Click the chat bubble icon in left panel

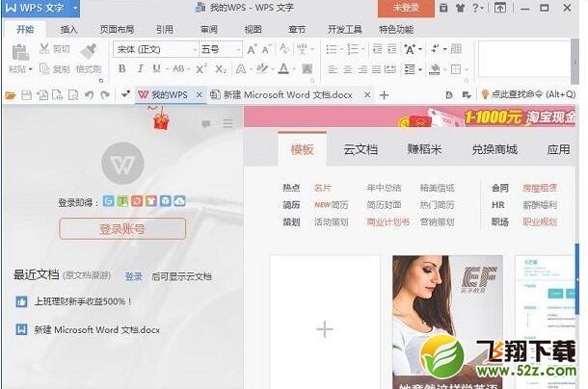point(206,123)
